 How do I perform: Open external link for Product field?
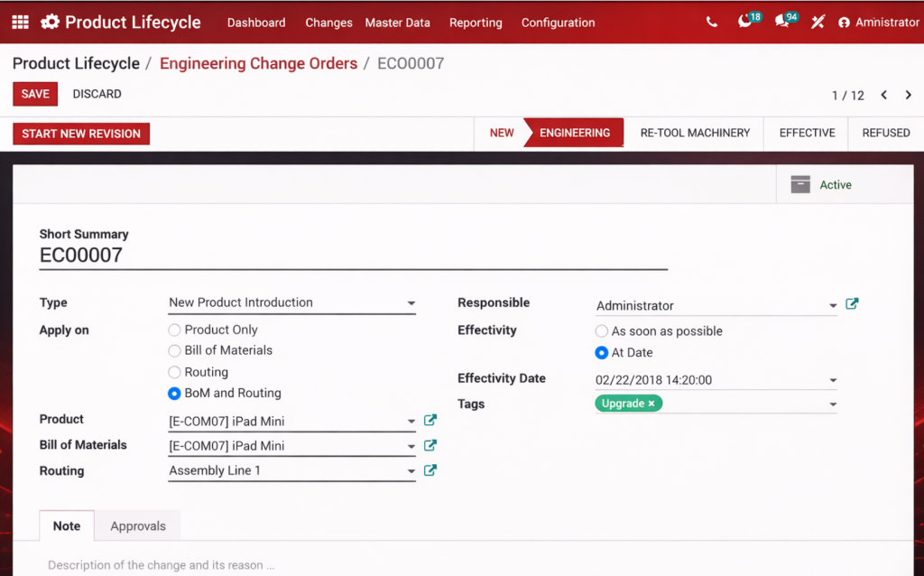coord(430,420)
